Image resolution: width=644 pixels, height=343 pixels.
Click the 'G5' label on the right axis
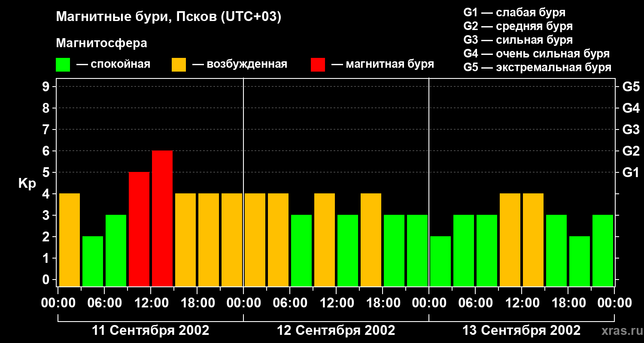point(631,87)
